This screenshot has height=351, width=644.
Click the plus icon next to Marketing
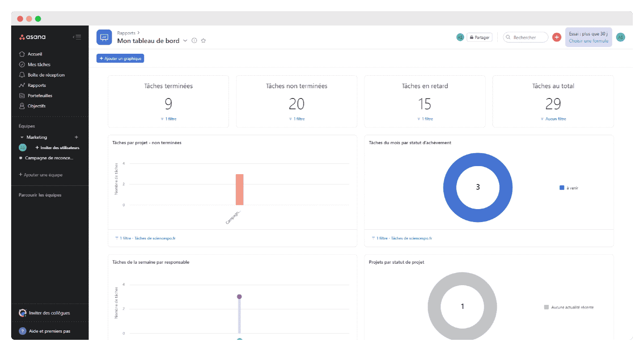(76, 137)
